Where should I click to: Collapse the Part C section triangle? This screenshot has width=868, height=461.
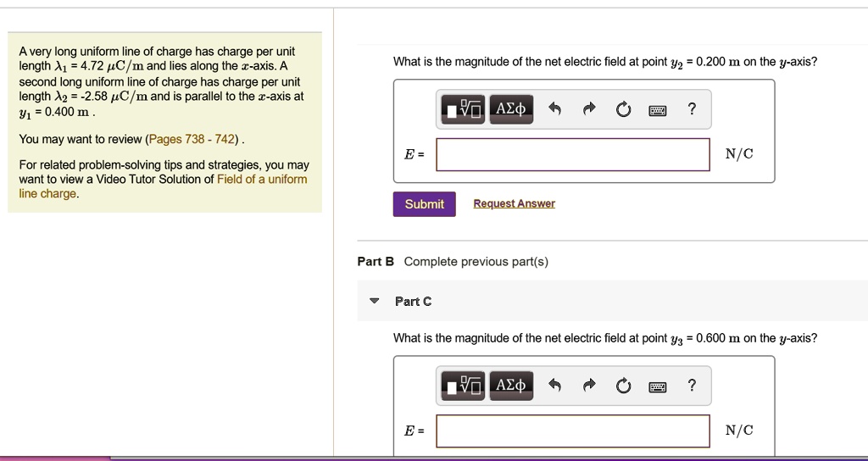(374, 302)
